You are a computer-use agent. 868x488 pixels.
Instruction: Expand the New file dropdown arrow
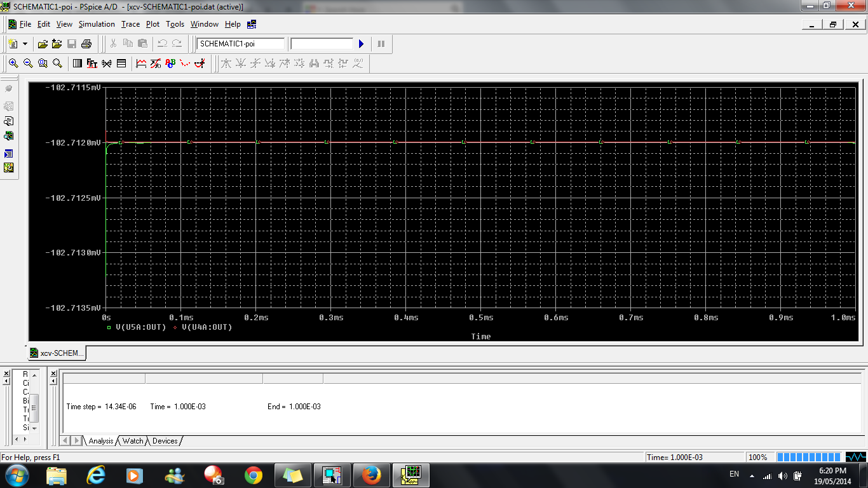(25, 44)
